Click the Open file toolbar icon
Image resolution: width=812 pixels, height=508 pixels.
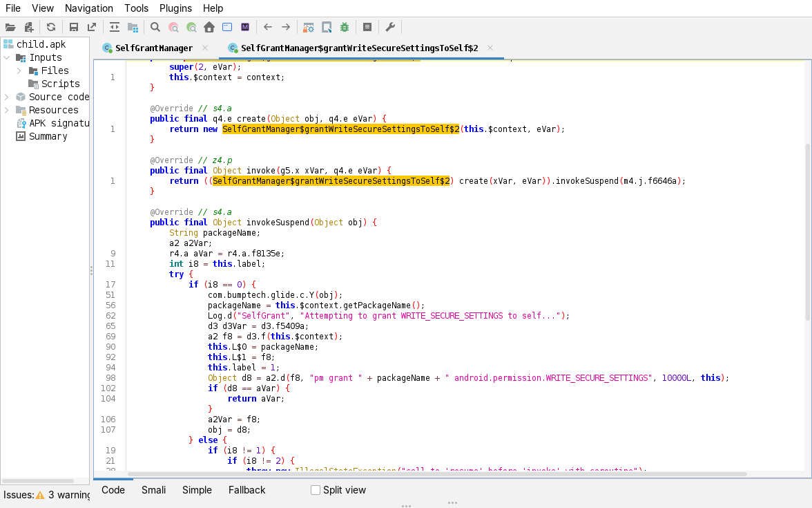(10, 28)
